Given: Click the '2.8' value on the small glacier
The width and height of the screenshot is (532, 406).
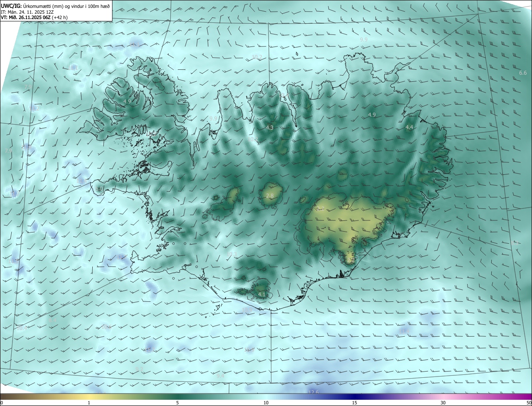Looking at the screenshot, I should coord(270,196).
